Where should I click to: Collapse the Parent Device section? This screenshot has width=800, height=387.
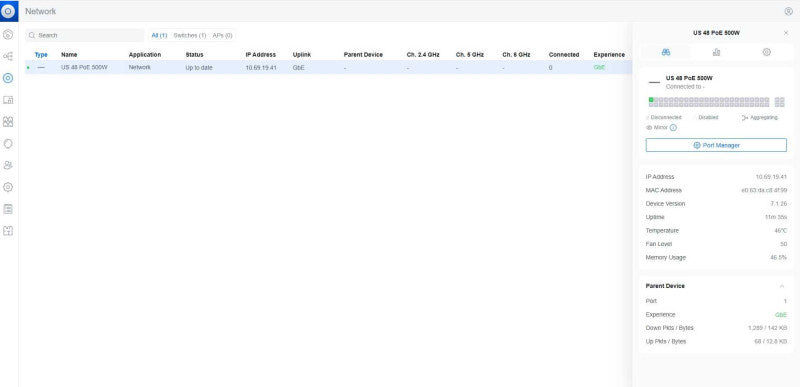(782, 286)
